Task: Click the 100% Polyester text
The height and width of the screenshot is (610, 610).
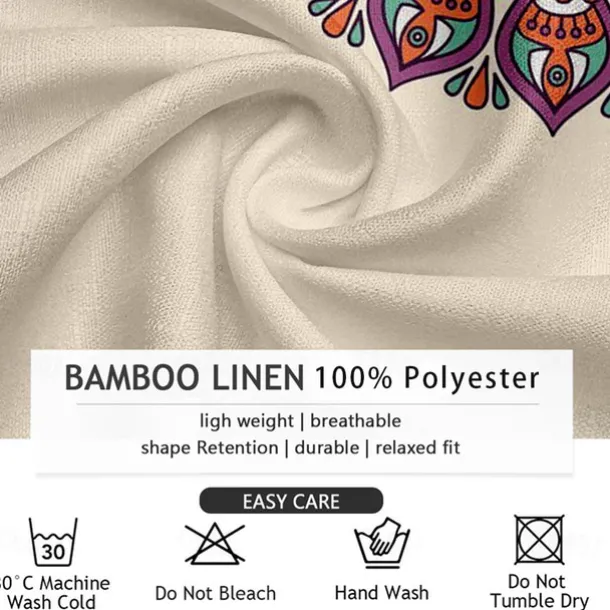Action: click(427, 378)
